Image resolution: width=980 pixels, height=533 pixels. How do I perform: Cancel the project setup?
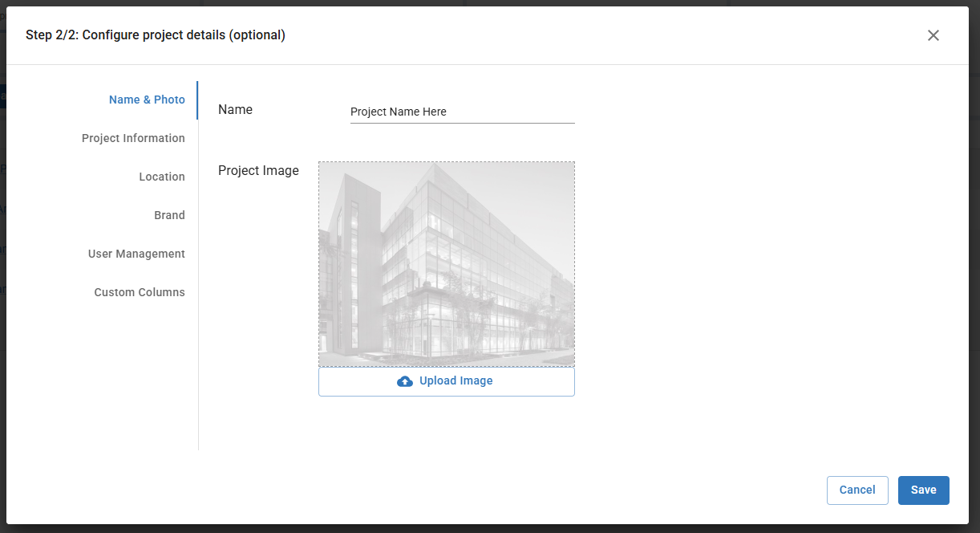(x=857, y=490)
